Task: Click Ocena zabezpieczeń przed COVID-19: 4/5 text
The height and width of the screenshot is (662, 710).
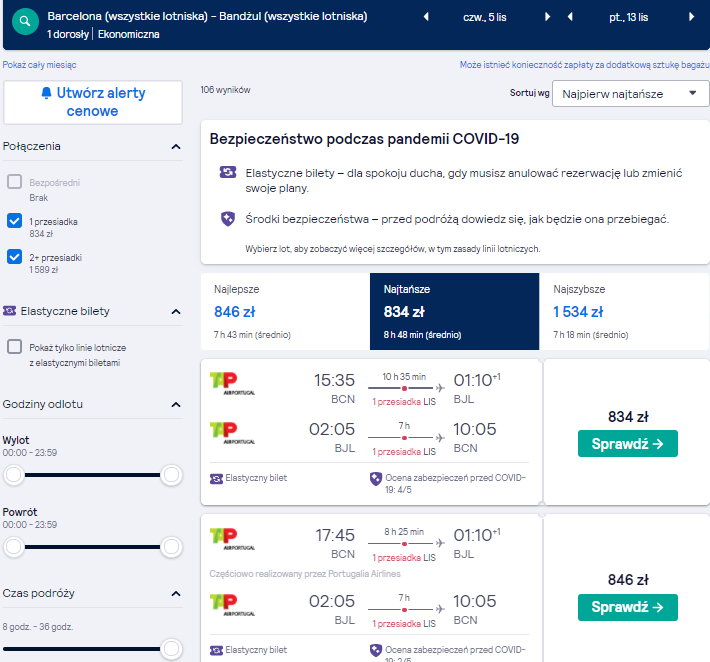Action: click(x=455, y=484)
